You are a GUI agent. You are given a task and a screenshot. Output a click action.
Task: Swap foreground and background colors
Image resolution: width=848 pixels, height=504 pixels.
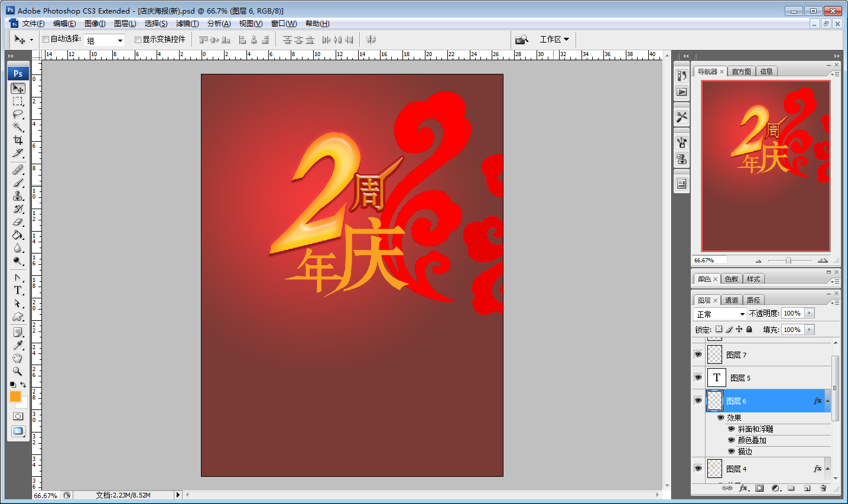(x=23, y=385)
